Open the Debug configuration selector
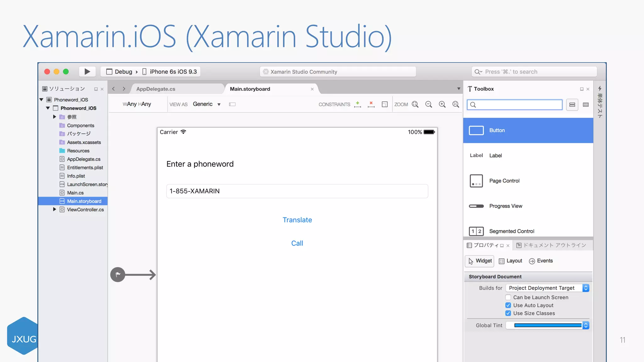This screenshot has width=644, height=362. coord(119,72)
